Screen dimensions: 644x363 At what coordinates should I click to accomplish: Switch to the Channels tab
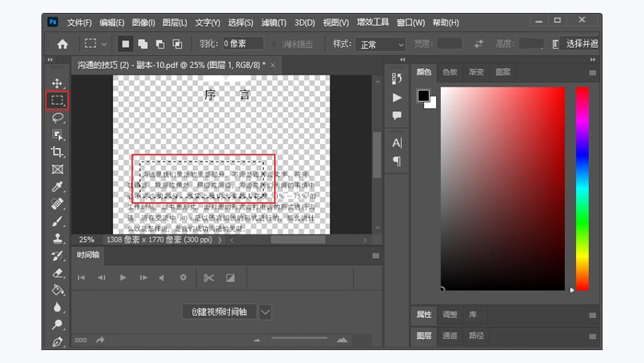click(450, 335)
